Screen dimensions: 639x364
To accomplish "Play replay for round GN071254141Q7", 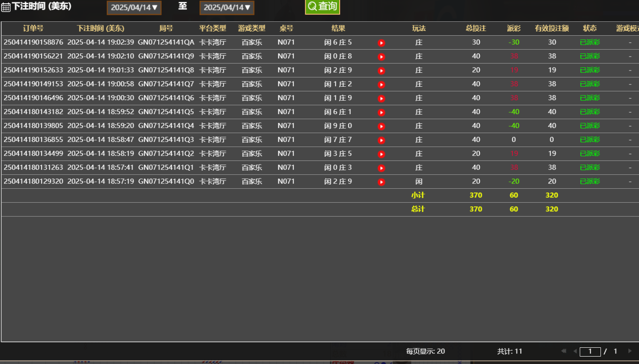I will click(x=381, y=85).
